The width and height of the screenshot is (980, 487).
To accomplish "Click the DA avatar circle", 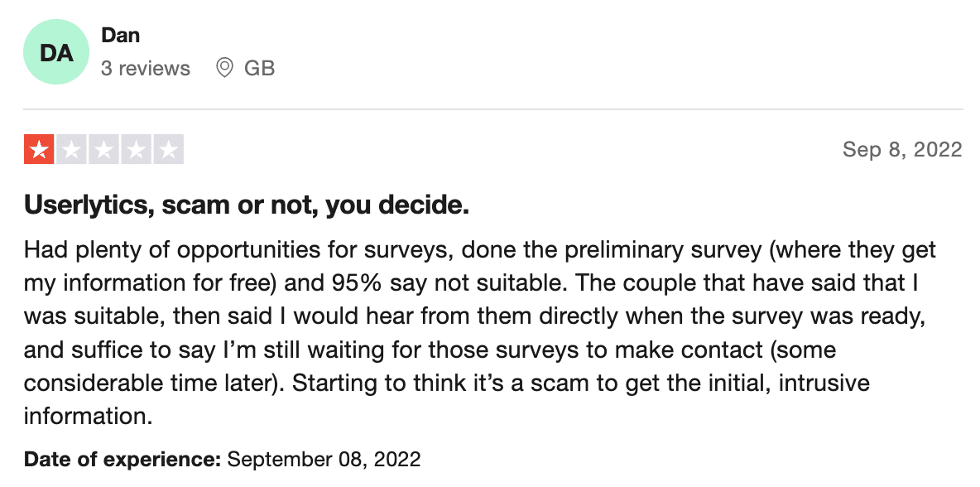I will pos(56,52).
